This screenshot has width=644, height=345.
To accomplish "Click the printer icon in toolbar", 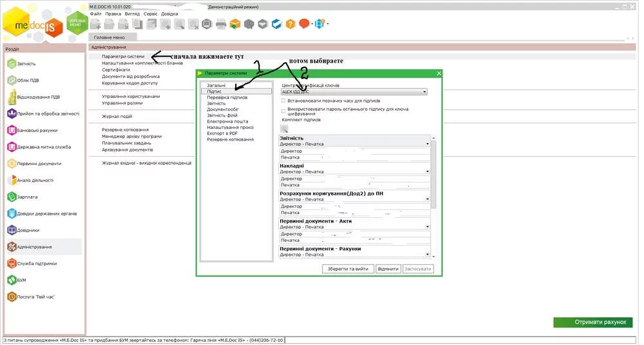I will pyautogui.click(x=221, y=25).
